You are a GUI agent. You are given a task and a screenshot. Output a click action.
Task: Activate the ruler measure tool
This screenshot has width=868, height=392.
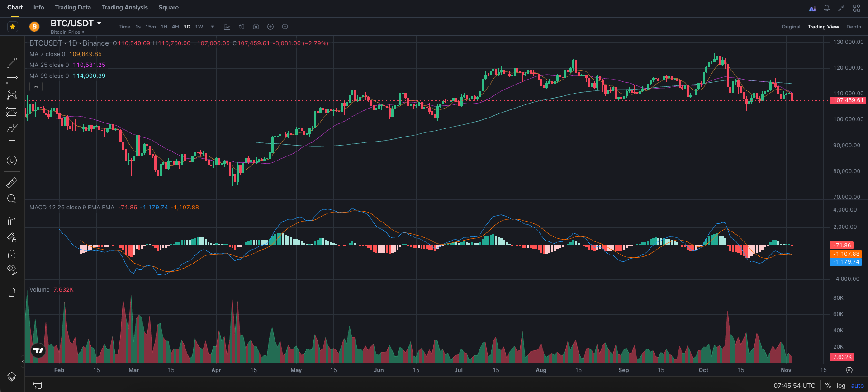click(x=12, y=182)
